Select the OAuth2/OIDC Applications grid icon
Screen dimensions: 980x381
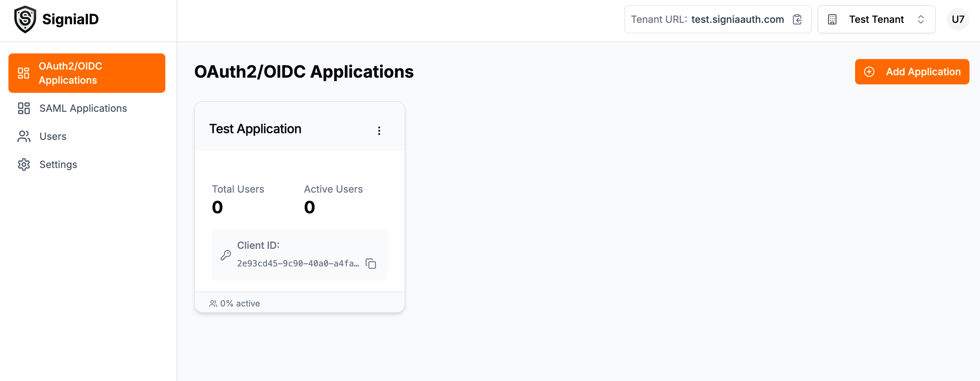(24, 73)
